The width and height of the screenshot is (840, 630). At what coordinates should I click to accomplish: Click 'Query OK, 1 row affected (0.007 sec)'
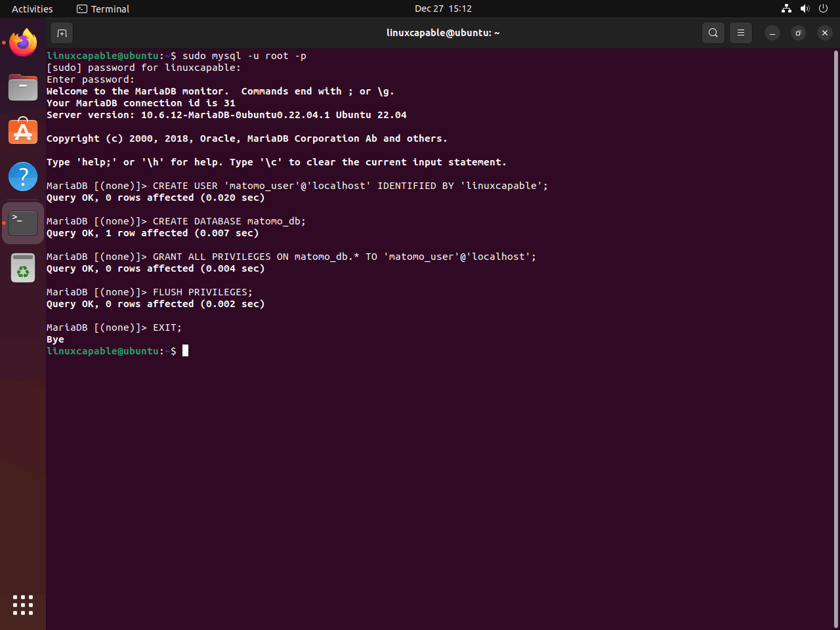[x=152, y=233]
